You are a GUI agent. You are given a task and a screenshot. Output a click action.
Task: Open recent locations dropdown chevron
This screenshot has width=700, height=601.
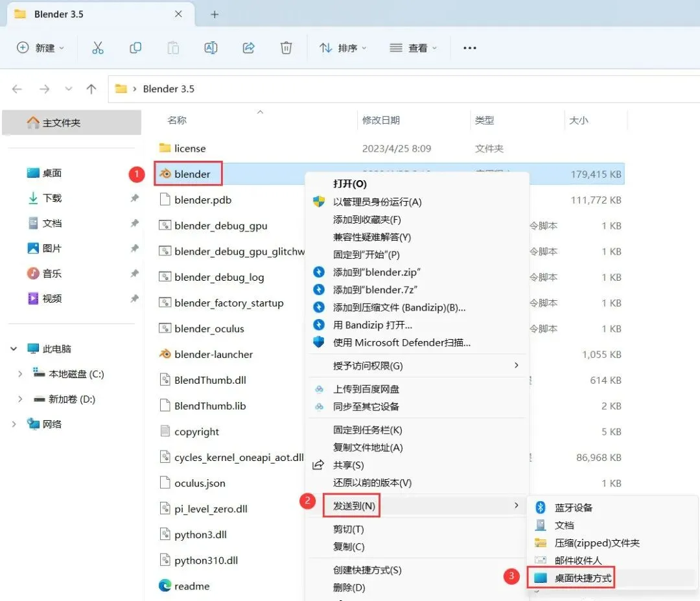tap(68, 89)
